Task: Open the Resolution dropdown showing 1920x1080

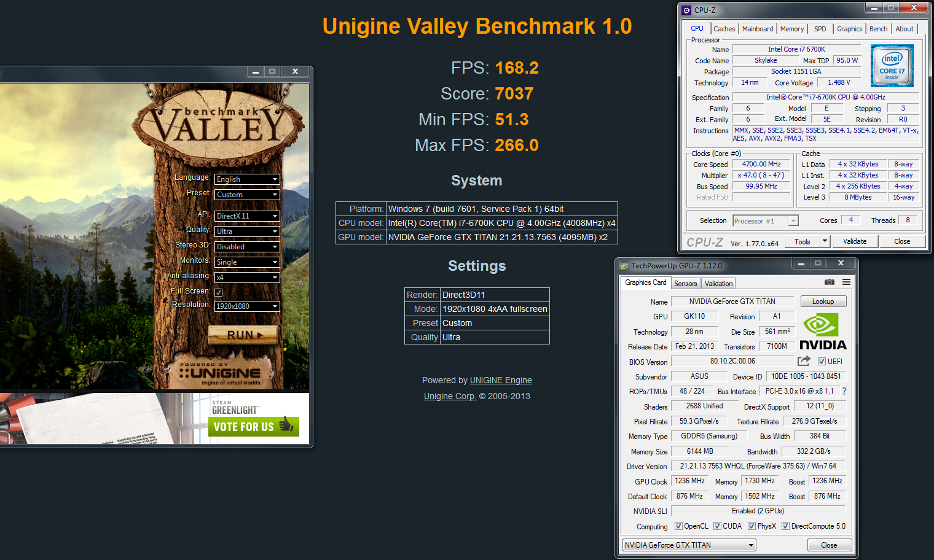Action: [247, 306]
